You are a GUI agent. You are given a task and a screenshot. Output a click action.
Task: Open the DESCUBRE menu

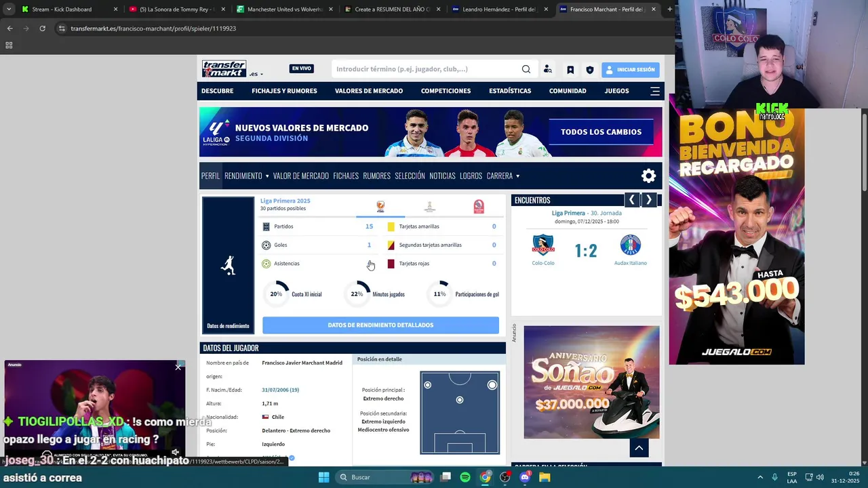click(x=217, y=91)
